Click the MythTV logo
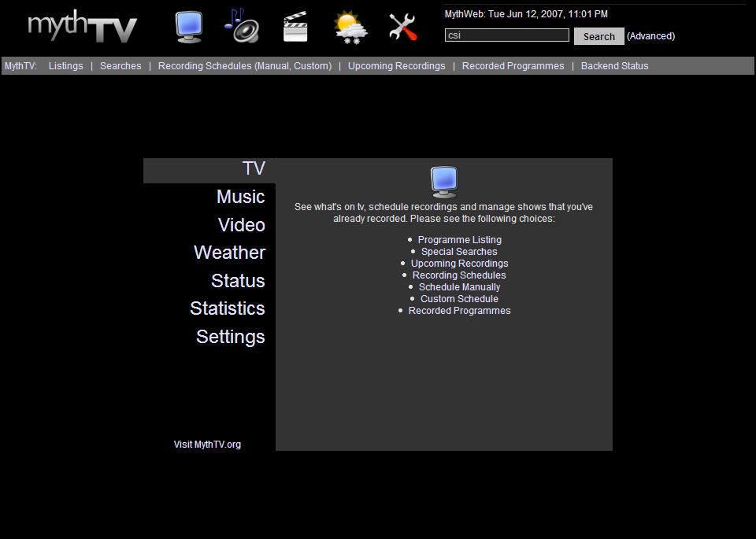The width and height of the screenshot is (756, 539). tap(83, 27)
